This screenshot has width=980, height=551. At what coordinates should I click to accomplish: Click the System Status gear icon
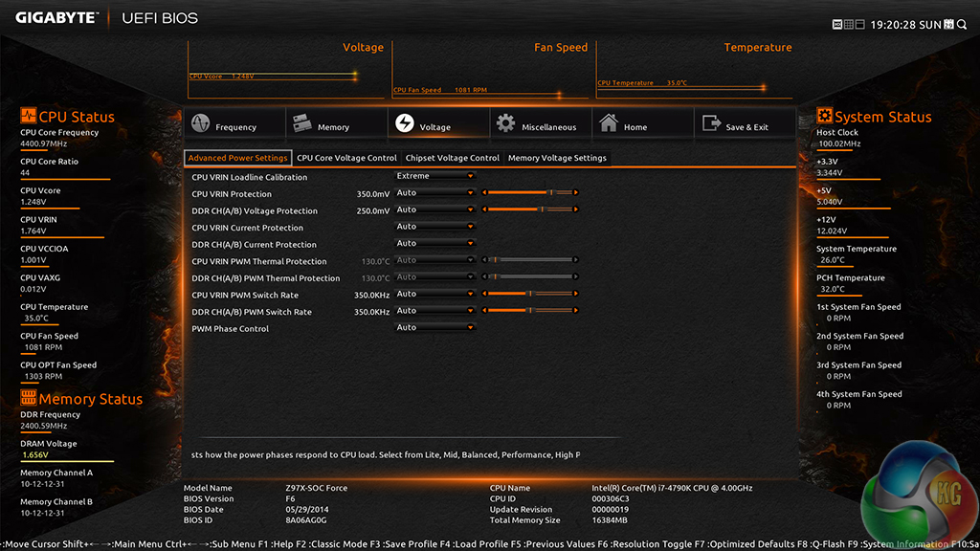click(x=824, y=116)
